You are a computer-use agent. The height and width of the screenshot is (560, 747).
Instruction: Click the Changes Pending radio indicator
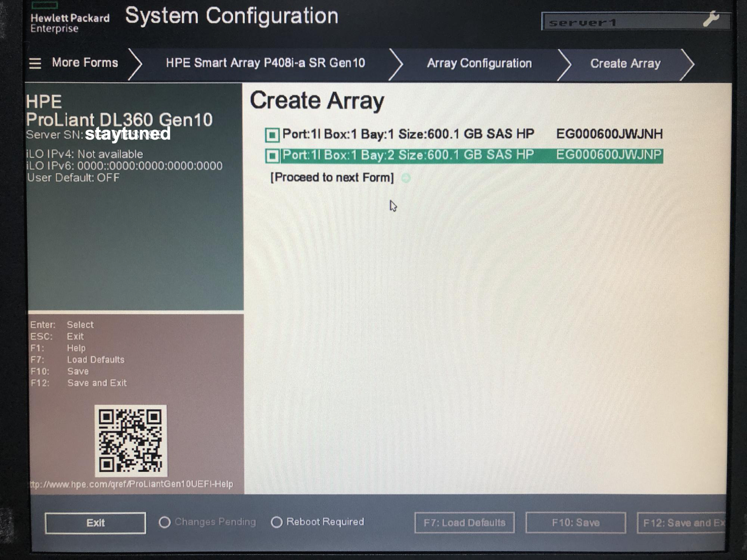(165, 522)
